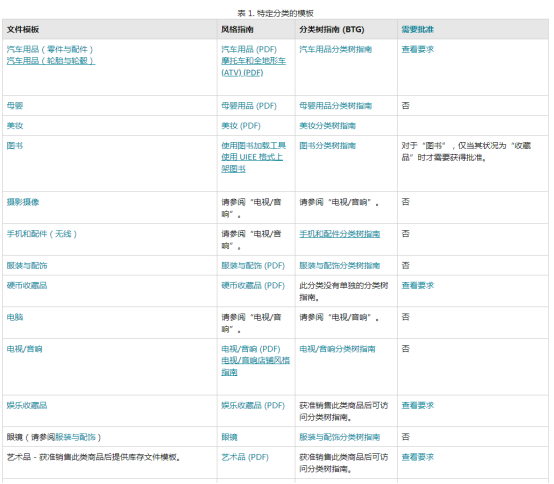The height and width of the screenshot is (484, 554).
Task: Open 服装与配饰分类树指南 in 服装与配饰 row
Action: click(340, 266)
